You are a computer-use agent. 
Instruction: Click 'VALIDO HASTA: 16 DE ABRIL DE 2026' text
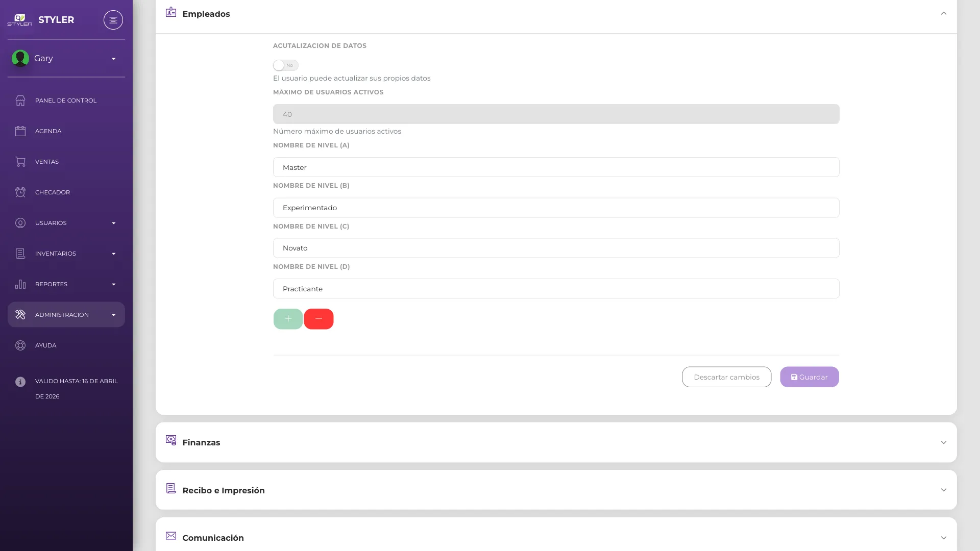(77, 389)
